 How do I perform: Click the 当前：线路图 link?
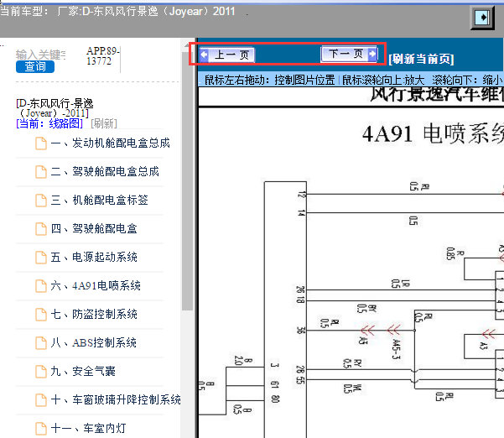[49, 123]
